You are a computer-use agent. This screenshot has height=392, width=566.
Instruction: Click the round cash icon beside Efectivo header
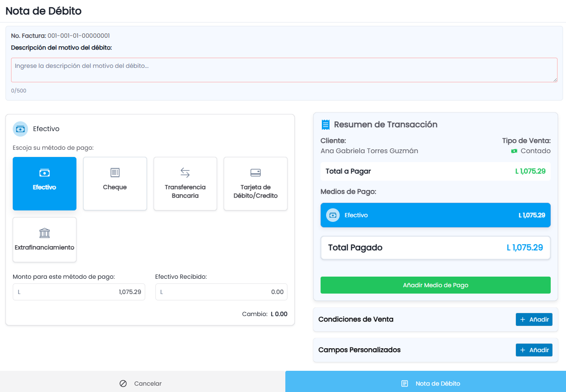click(x=20, y=129)
